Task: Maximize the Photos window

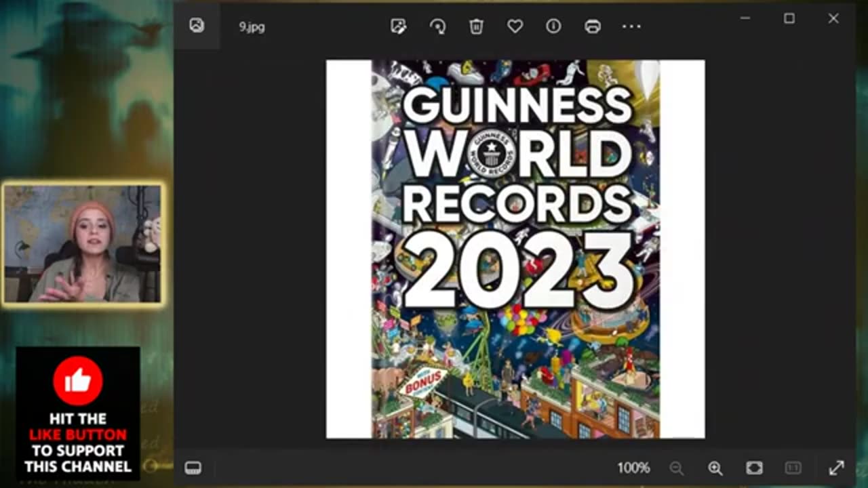Action: [x=789, y=19]
